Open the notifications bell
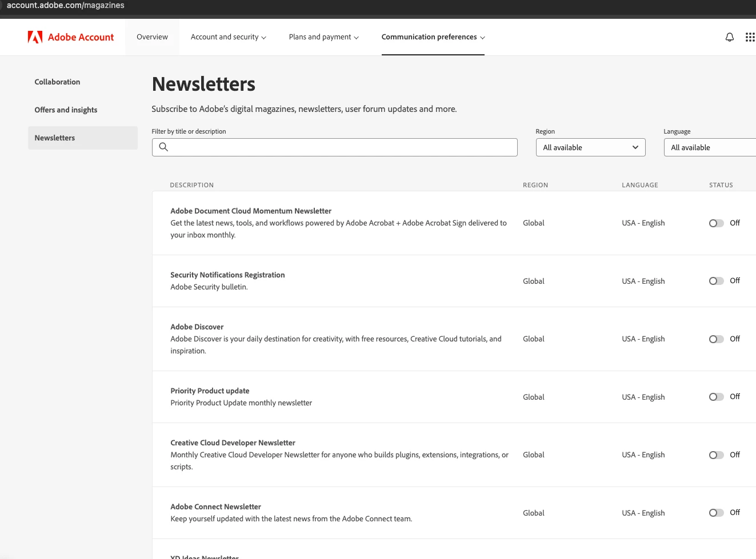The image size is (756, 559). [x=730, y=37]
